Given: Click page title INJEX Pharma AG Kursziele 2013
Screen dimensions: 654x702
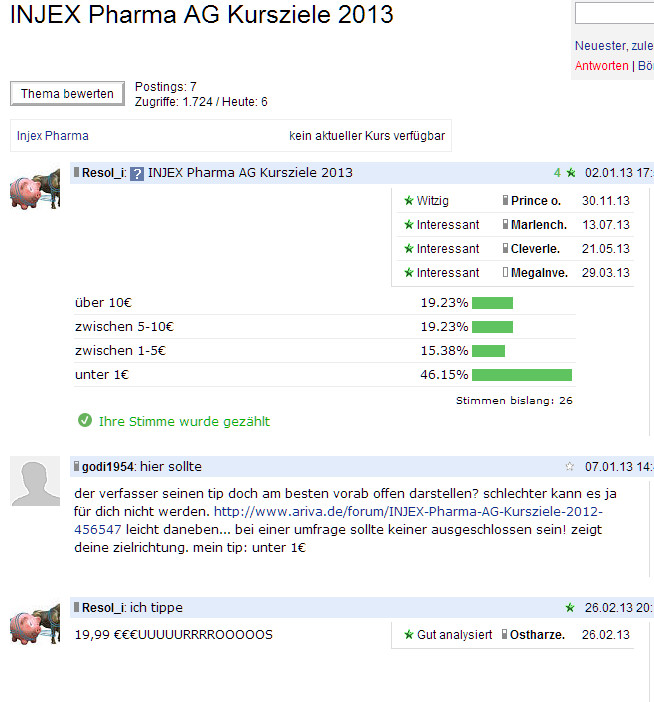Looking at the screenshot, I should (201, 14).
